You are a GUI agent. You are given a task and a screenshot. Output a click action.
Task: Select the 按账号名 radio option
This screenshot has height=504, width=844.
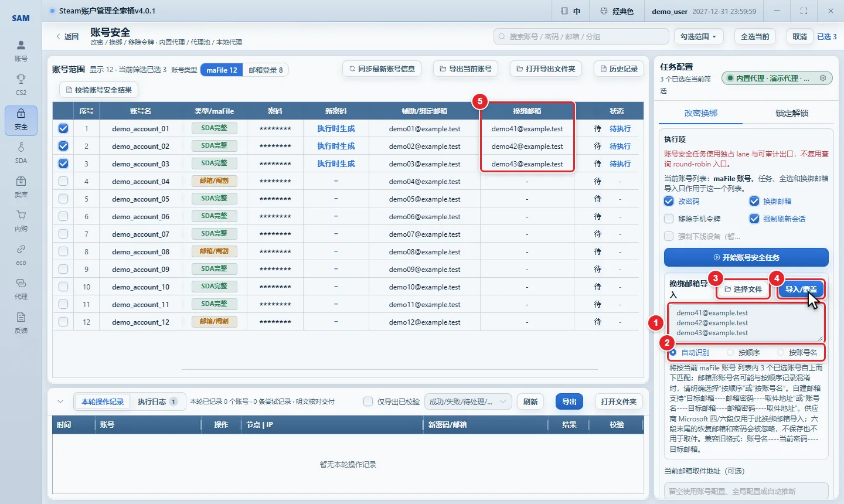[x=781, y=352]
